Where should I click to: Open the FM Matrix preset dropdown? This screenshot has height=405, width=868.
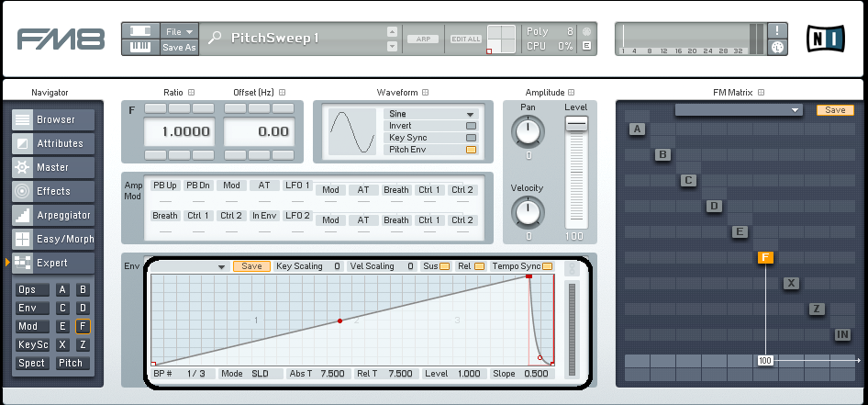(739, 110)
